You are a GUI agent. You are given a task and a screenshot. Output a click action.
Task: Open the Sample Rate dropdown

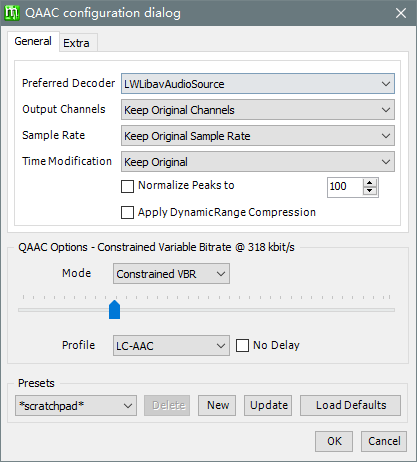coord(258,136)
